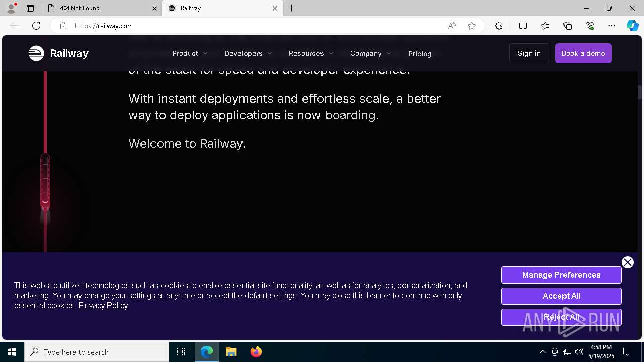644x362 pixels.
Task: Click the taskbar clock and date
Action: click(x=601, y=352)
